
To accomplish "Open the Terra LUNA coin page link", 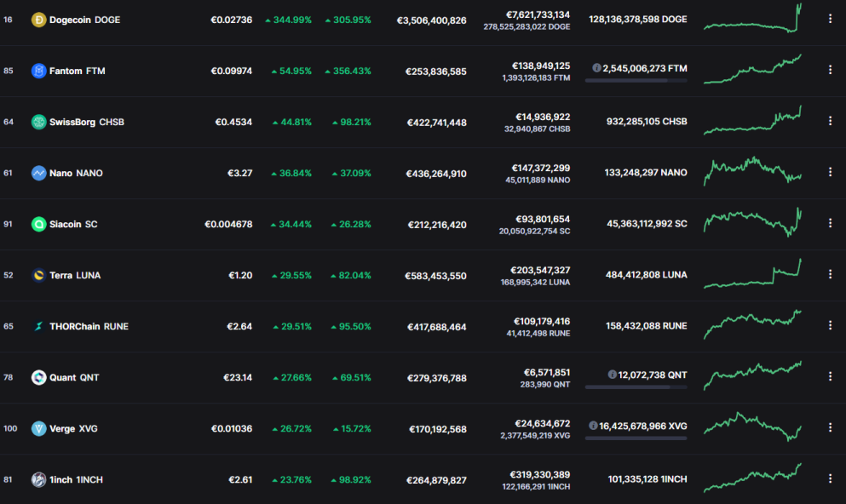I will coord(75,276).
